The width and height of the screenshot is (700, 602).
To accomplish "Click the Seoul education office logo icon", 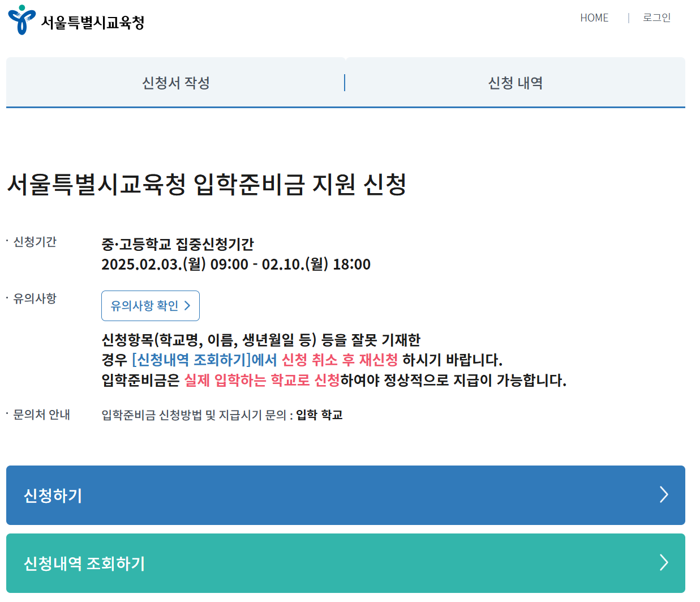I will tap(22, 20).
